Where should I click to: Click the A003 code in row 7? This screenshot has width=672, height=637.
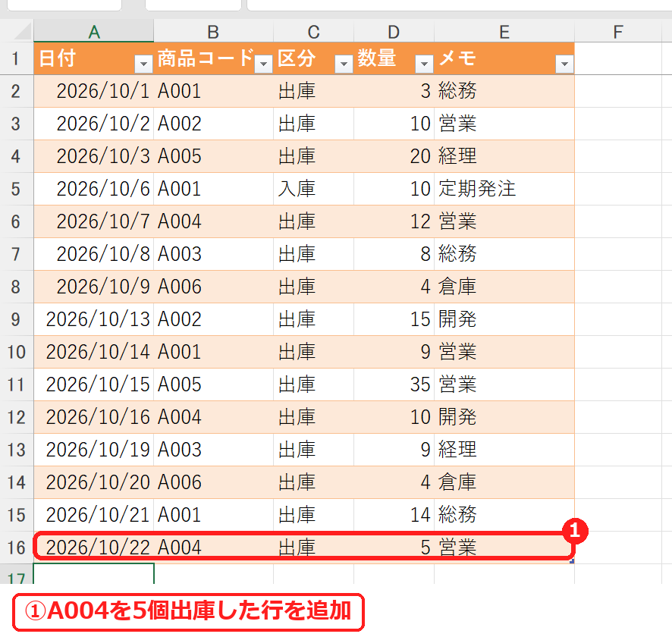click(x=213, y=254)
